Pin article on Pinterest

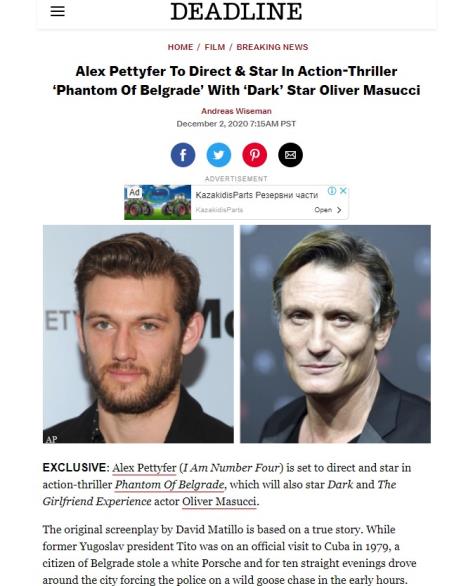point(255,155)
